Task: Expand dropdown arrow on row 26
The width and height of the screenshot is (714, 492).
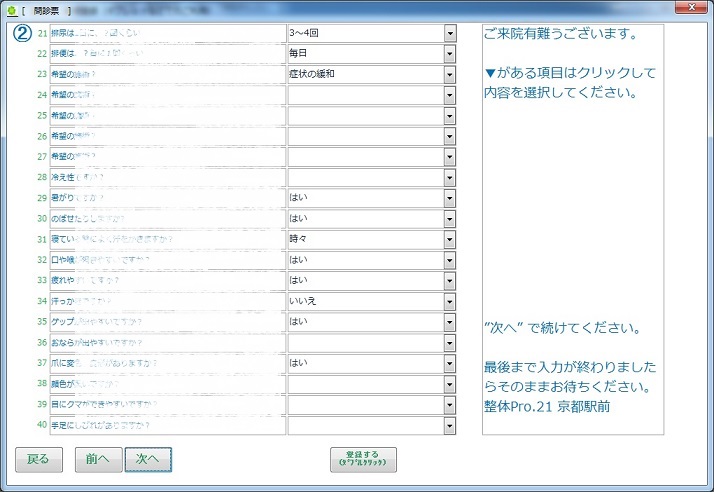Action: pos(450,137)
